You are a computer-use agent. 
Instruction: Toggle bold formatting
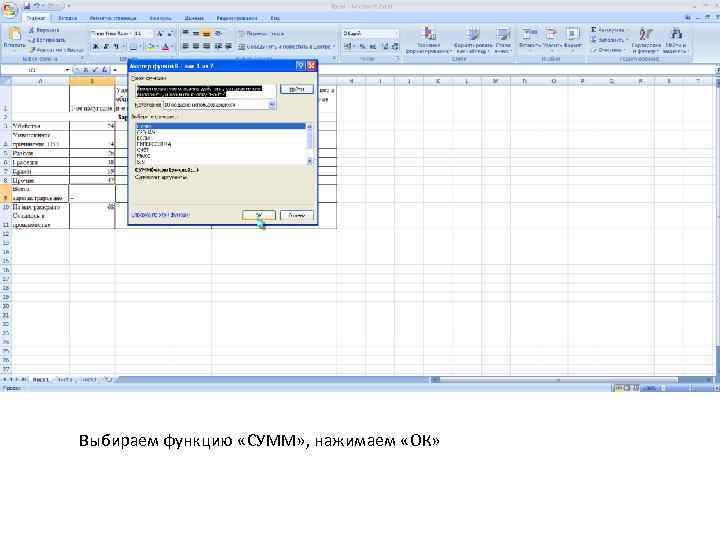coord(96,46)
